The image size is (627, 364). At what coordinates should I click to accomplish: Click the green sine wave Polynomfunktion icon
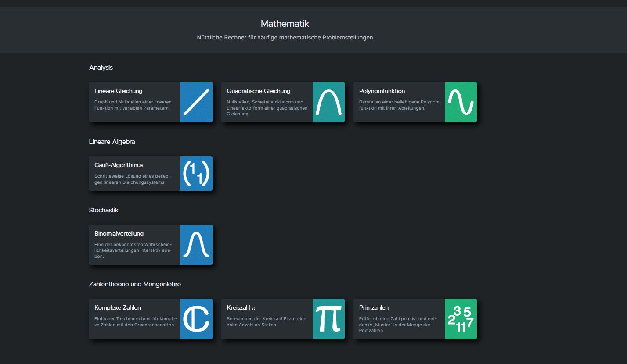[x=461, y=102]
